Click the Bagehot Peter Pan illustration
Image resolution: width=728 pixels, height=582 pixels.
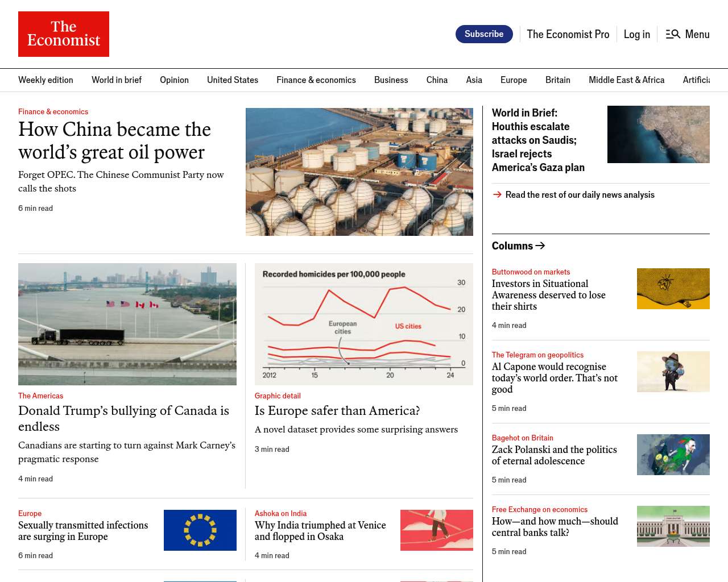pyautogui.click(x=673, y=455)
